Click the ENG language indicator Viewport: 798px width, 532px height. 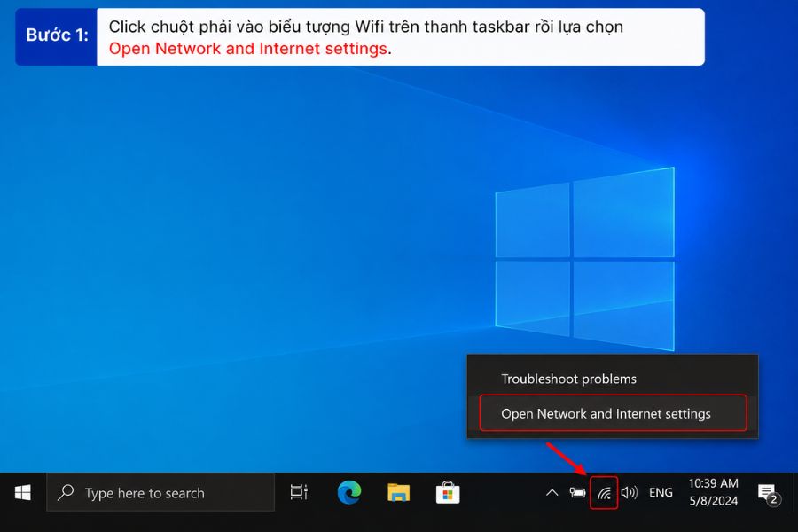click(661, 493)
